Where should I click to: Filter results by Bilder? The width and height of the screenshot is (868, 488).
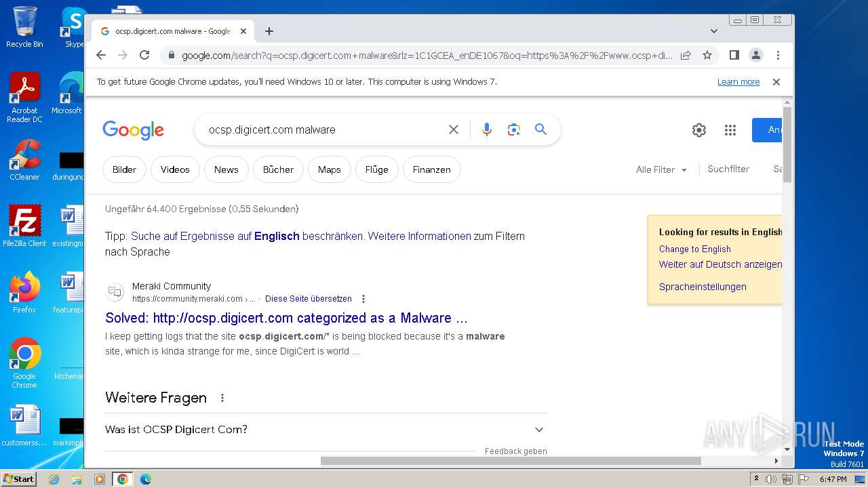[x=124, y=169]
